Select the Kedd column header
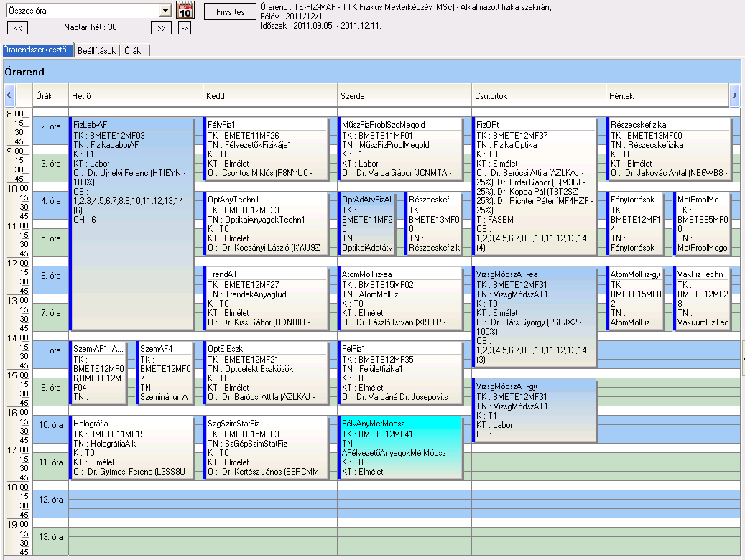Screen dimensions: 745x560 [x=270, y=96]
